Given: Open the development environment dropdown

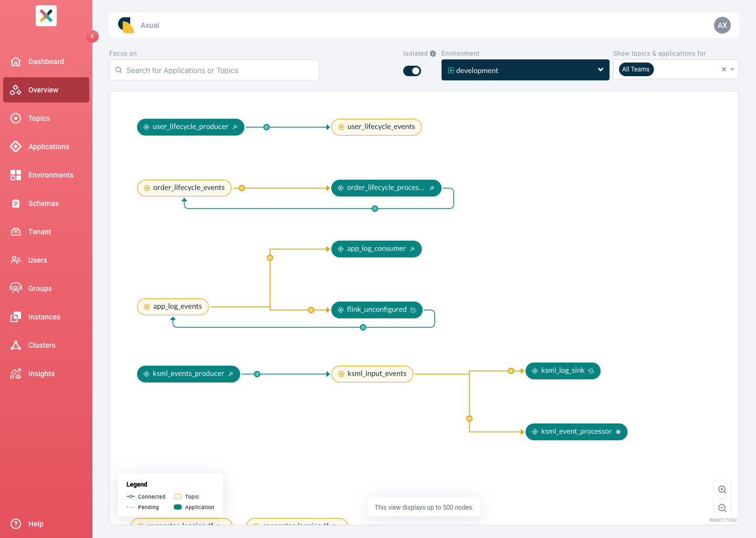Looking at the screenshot, I should click(526, 70).
